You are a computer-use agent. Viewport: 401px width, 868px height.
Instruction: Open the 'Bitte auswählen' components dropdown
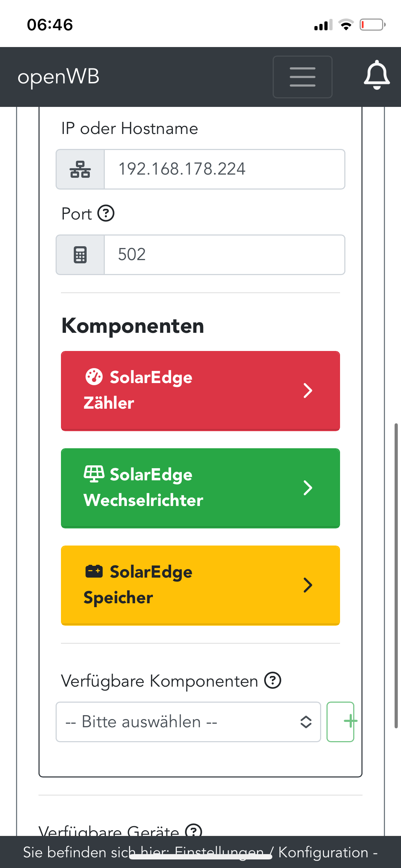(188, 722)
